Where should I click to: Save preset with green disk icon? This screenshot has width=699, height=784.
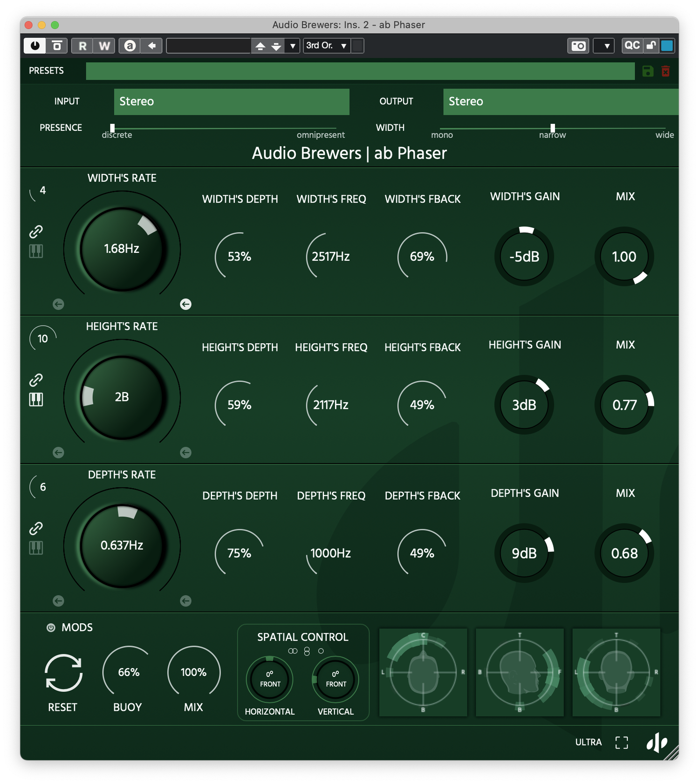coord(648,71)
